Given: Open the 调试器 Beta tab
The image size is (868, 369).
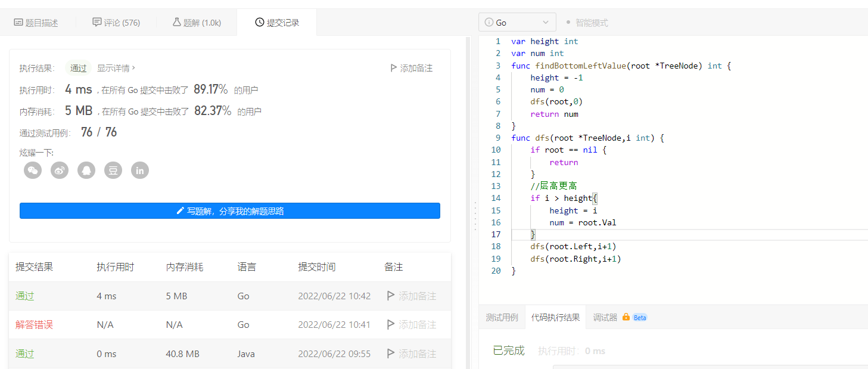Looking at the screenshot, I should click(x=620, y=317).
